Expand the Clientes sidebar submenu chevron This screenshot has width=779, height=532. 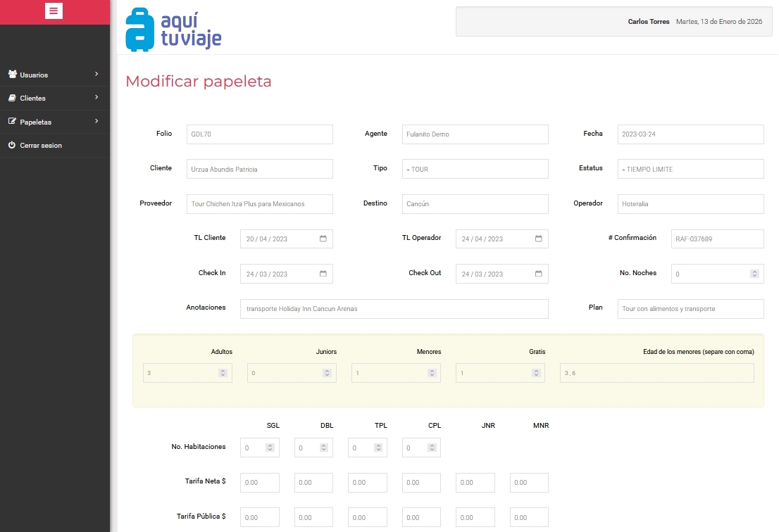[96, 97]
